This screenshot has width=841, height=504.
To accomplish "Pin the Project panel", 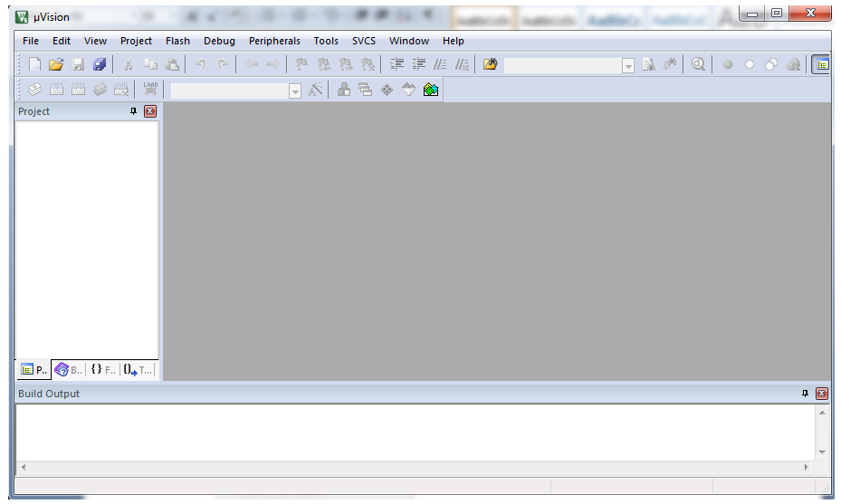I will coord(134,111).
